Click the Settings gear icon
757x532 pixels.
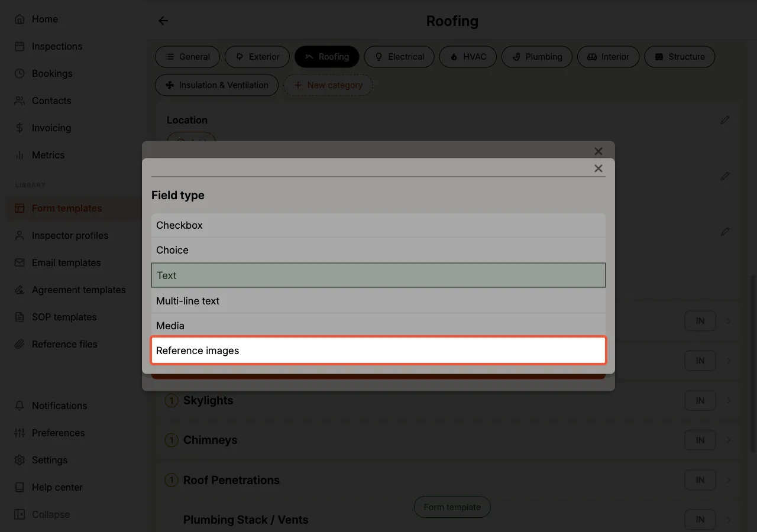point(20,460)
